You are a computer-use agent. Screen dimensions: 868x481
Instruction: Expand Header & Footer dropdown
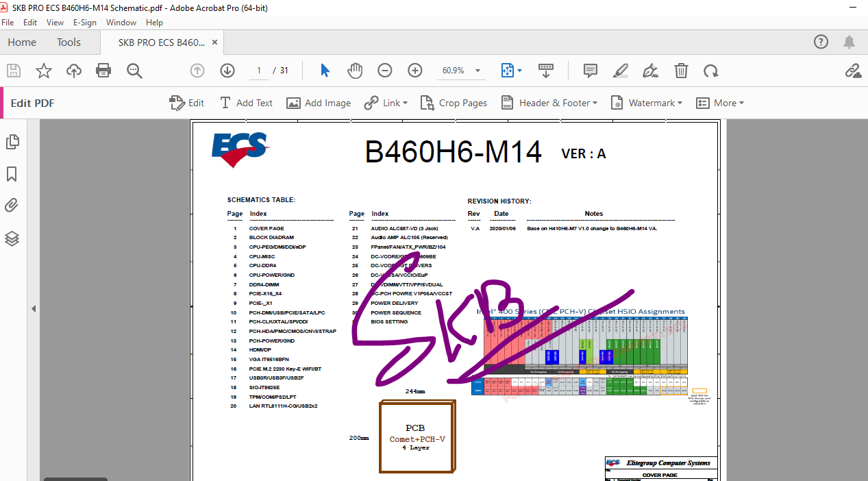595,103
